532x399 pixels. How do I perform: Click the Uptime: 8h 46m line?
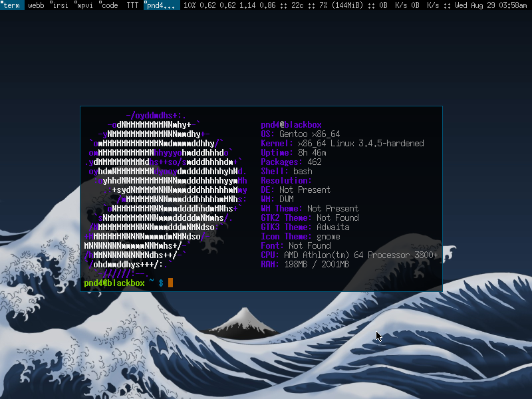[x=293, y=153]
